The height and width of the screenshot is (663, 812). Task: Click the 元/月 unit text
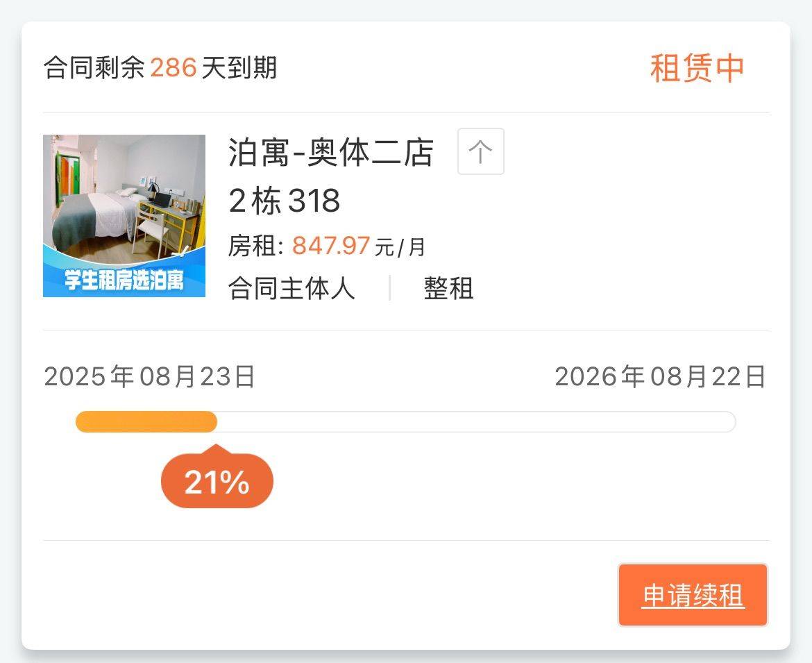tap(400, 247)
